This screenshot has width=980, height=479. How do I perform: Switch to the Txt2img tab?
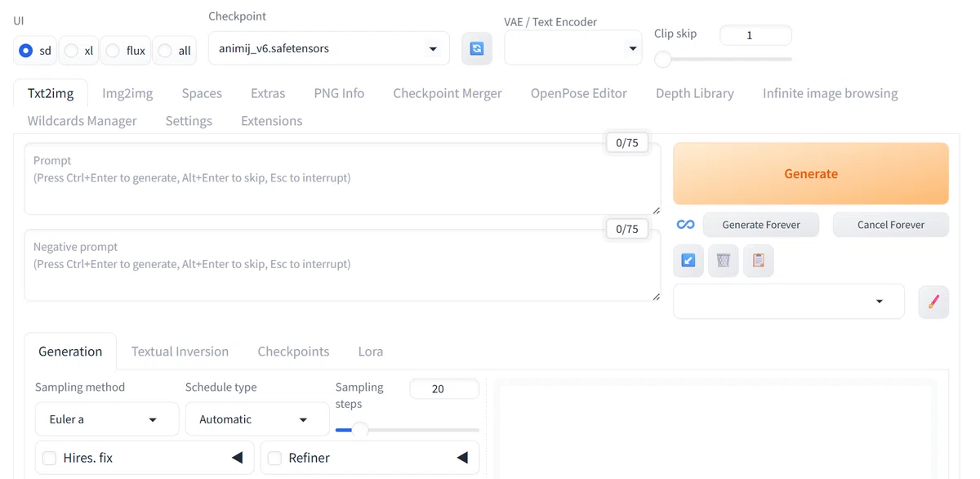click(51, 93)
